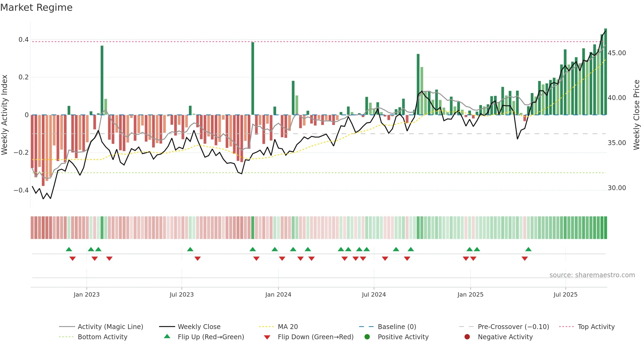Viewport: 644px width, 362px height.
Task: Toggle the Flip Down (Green→Red) legend entry
Action: (309, 337)
